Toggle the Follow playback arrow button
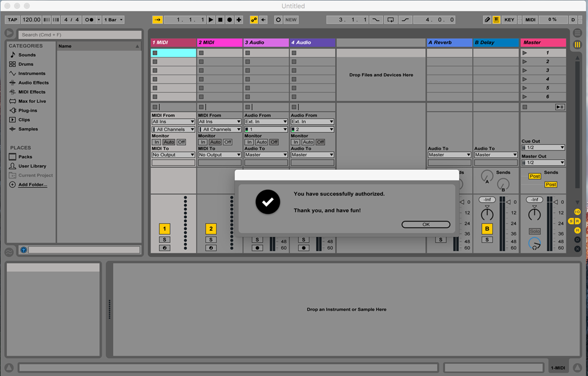The width and height of the screenshot is (588, 376). pos(158,19)
